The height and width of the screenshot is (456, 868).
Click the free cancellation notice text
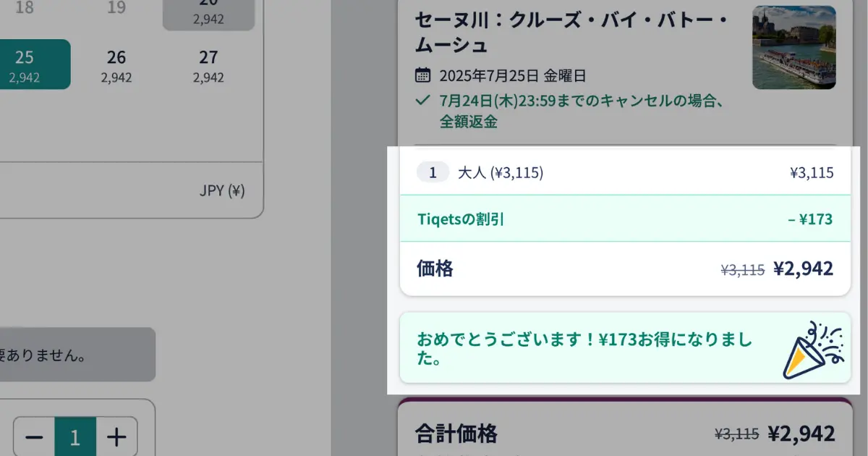[581, 111]
